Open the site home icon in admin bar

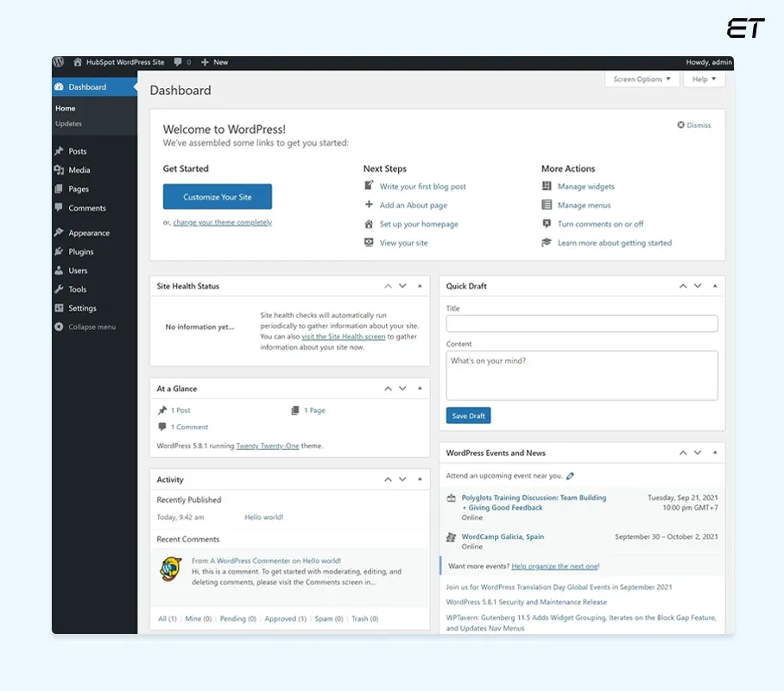[x=78, y=62]
